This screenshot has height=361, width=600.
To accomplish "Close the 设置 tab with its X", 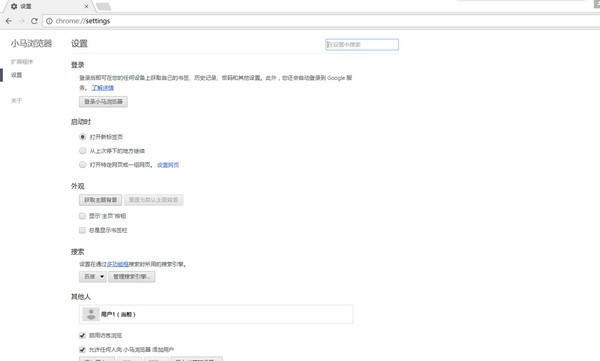I will click(86, 7).
